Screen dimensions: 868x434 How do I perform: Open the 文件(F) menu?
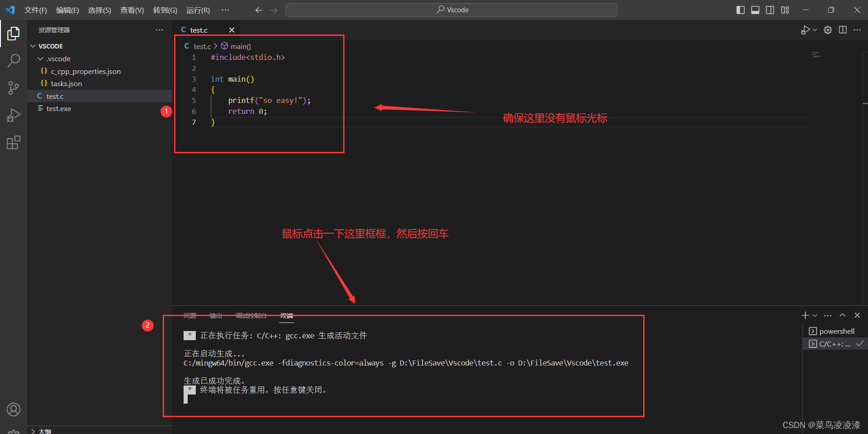click(x=35, y=10)
